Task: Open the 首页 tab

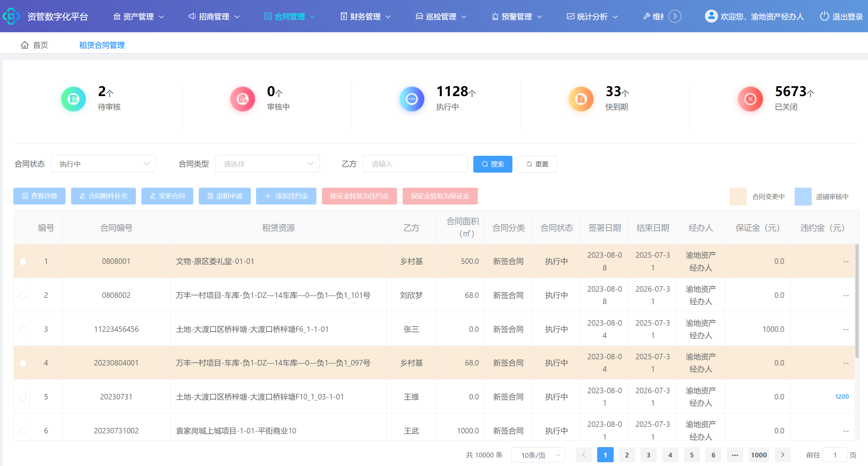Action: (35, 45)
